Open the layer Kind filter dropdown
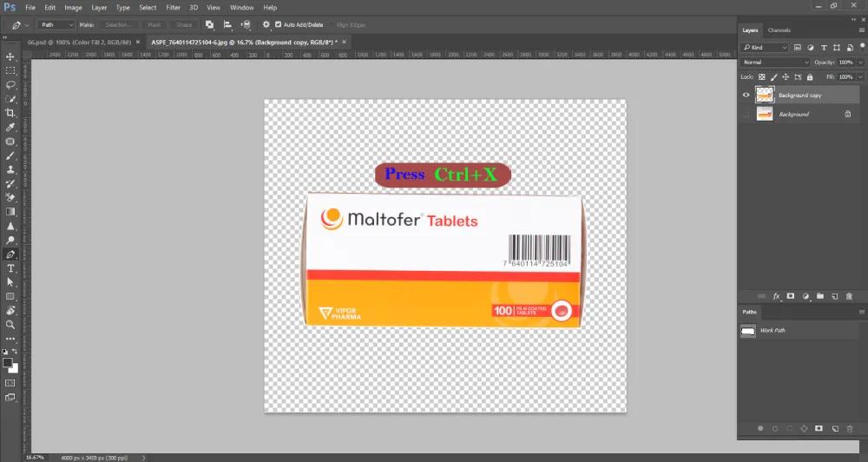This screenshot has width=868, height=462. point(765,48)
